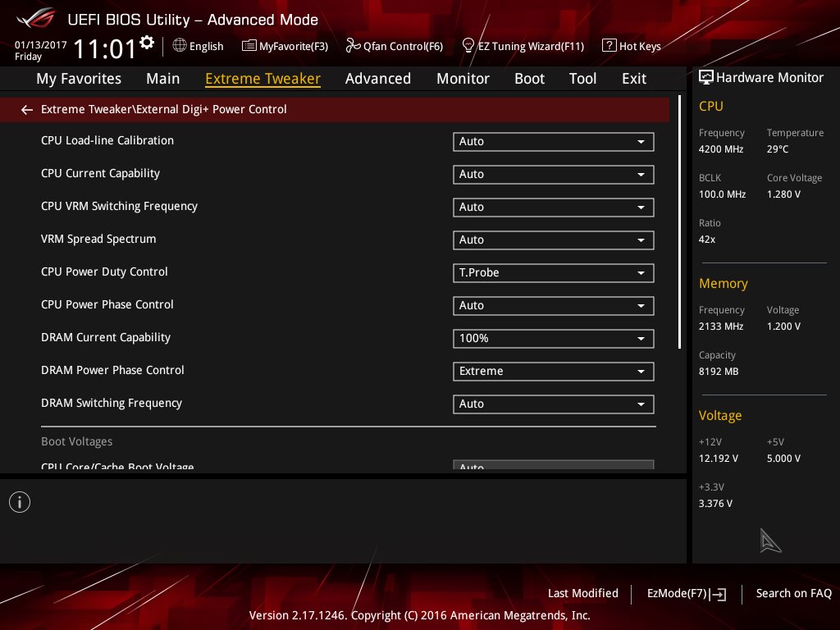The image size is (840, 630).
Task: Click the globe language icon
Action: 180,46
